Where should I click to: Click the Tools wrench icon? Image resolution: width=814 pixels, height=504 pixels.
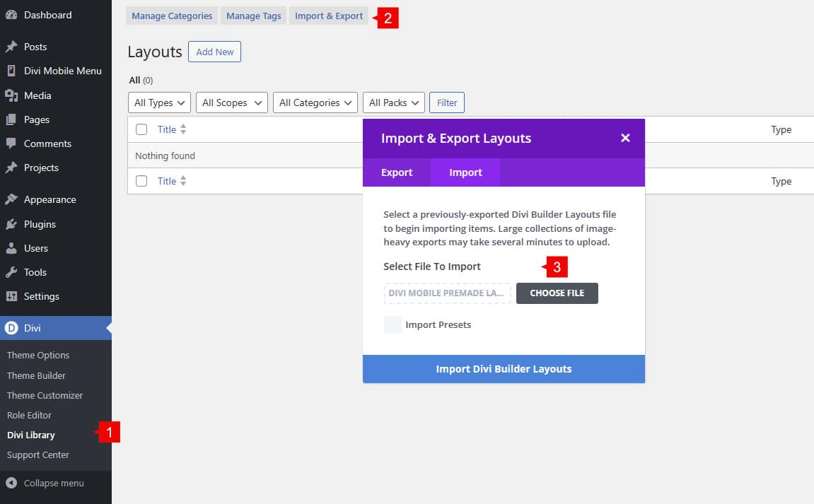[11, 272]
